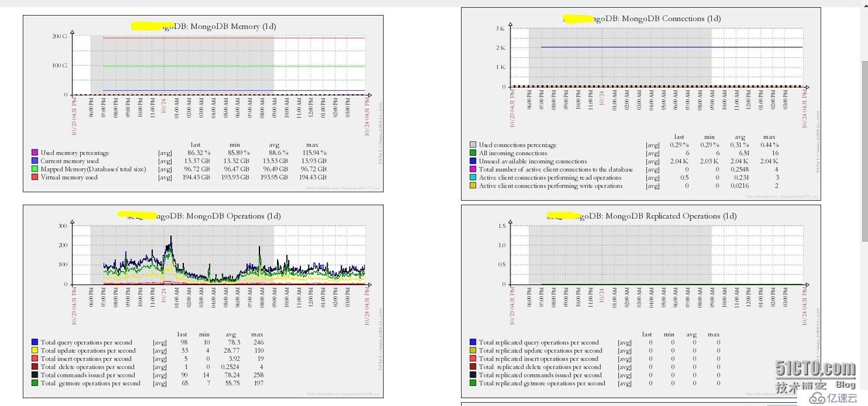Click the black Total replicated commands issued swatch
Screen dimensions: 868x406
[473, 375]
